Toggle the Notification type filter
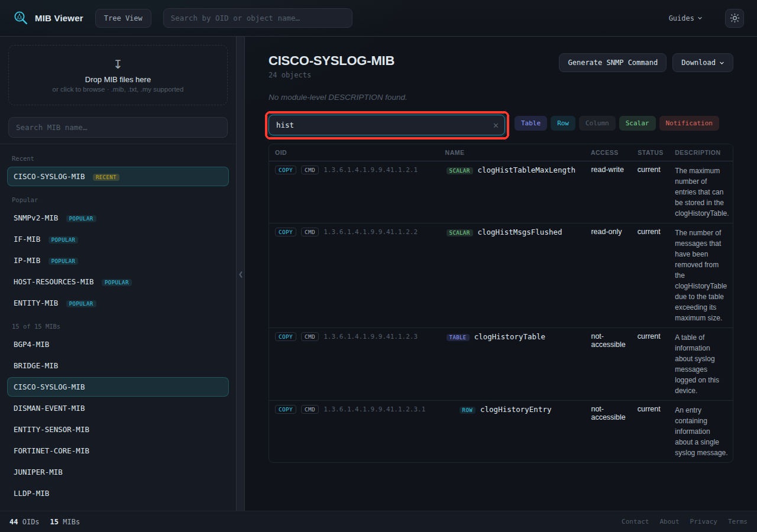 click(x=689, y=124)
